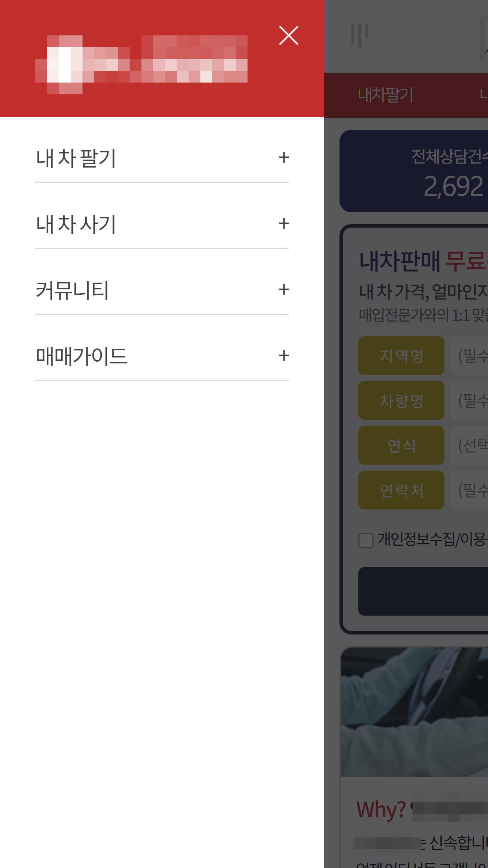Open the driver steering wheel photo

click(414, 712)
